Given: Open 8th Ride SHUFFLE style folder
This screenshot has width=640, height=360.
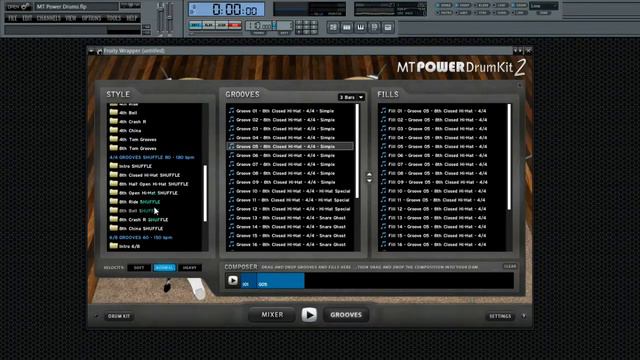Looking at the screenshot, I should click(135, 202).
